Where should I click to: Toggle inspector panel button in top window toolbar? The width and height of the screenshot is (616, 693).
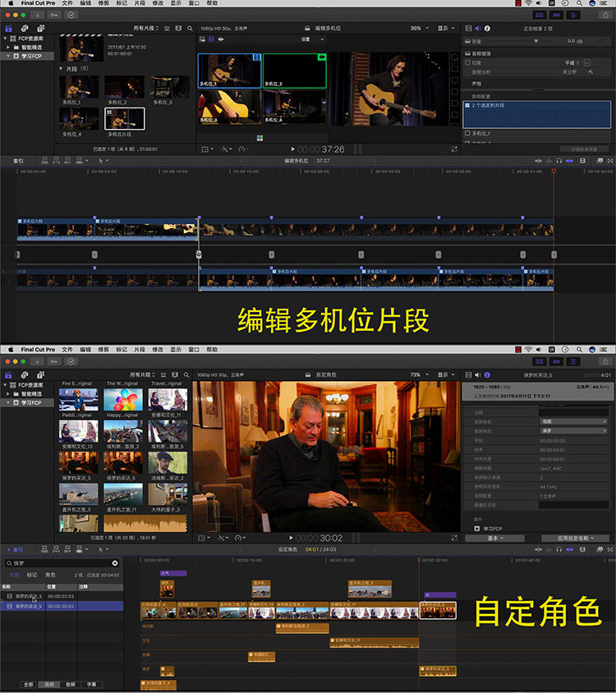pyautogui.click(x=573, y=15)
